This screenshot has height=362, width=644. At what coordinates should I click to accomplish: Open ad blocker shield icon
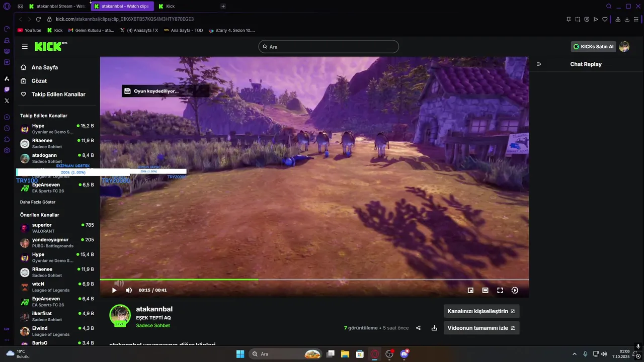(x=587, y=19)
